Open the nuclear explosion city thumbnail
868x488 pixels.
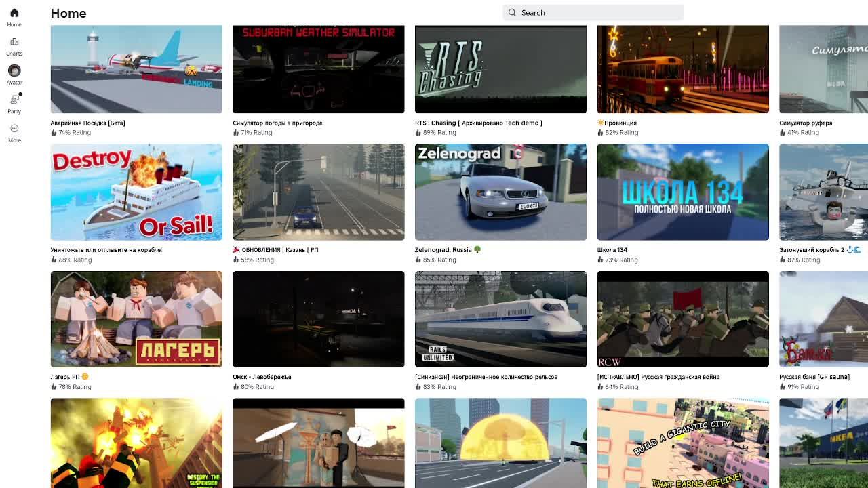pos(500,443)
